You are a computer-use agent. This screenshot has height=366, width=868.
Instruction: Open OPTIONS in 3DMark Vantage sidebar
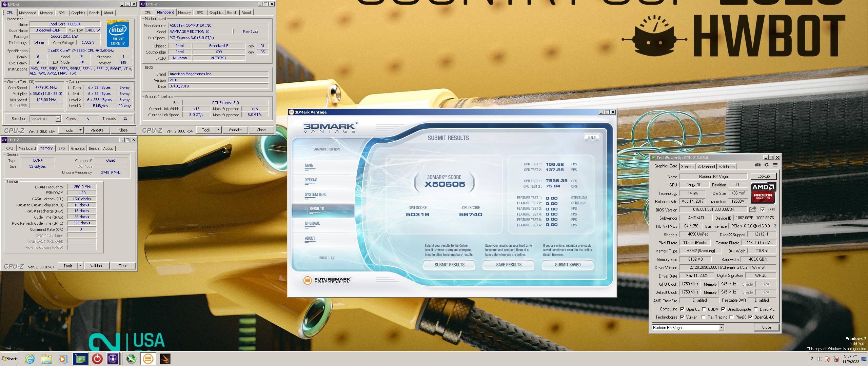point(311,180)
